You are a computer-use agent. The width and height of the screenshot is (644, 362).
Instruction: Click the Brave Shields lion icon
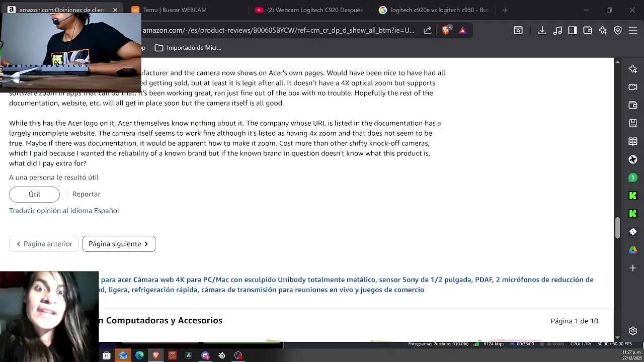[x=446, y=30]
